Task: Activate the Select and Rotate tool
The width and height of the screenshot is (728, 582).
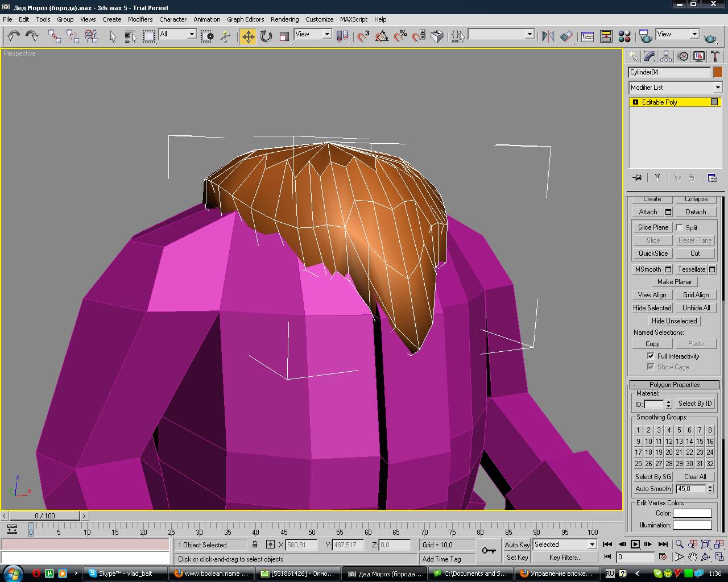Action: point(266,36)
